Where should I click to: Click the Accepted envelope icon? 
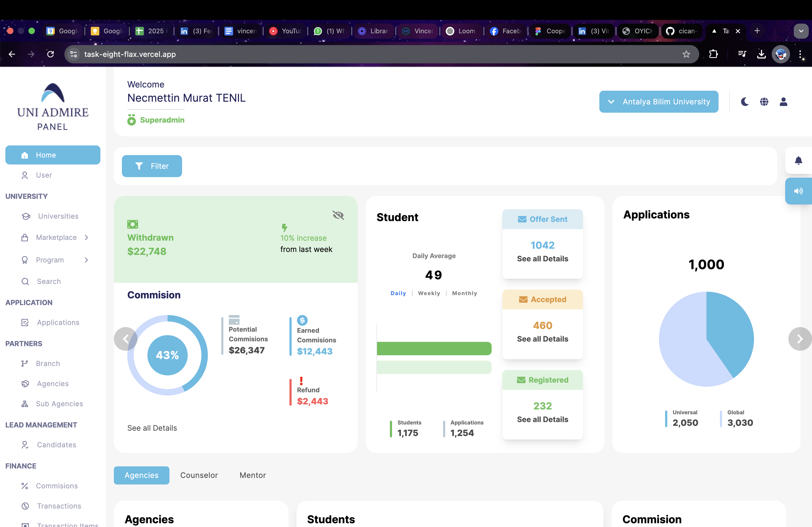523,299
